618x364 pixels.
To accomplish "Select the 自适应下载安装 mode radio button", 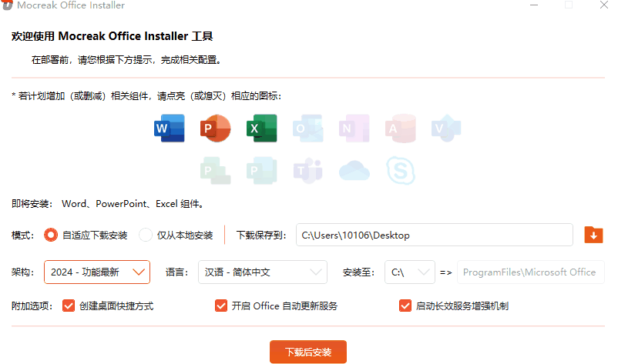I will 51,235.
